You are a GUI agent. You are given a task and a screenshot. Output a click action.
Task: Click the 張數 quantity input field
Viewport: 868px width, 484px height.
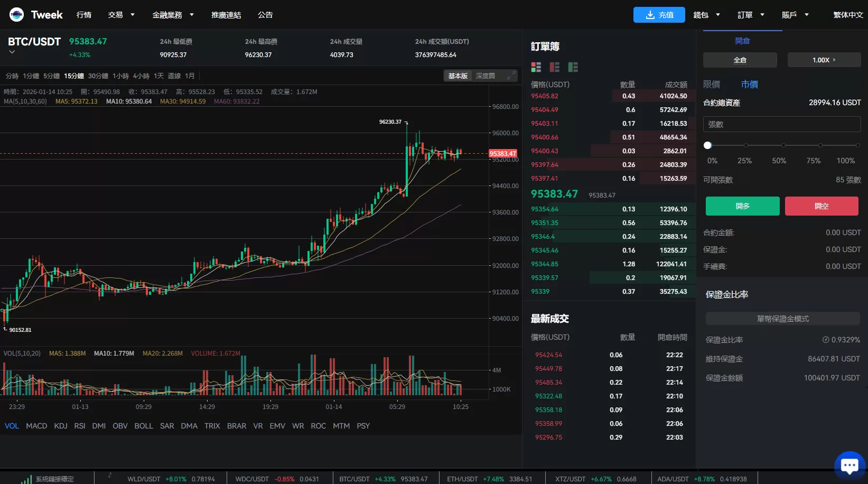(x=781, y=124)
